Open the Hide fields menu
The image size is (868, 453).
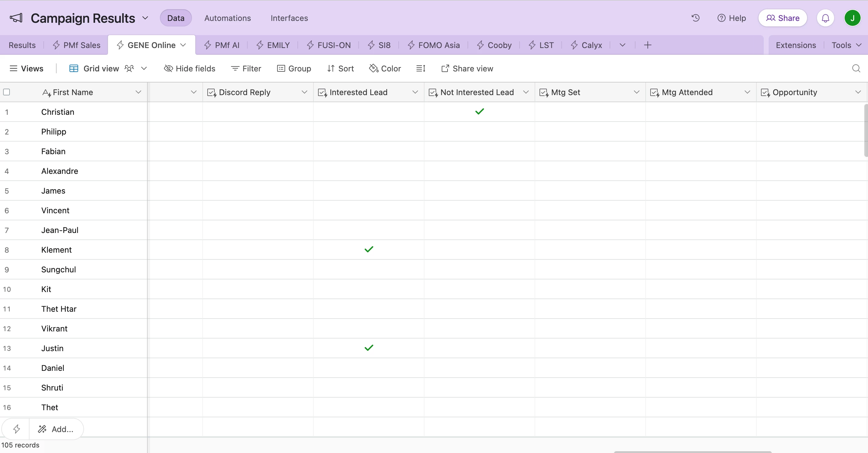(189, 68)
